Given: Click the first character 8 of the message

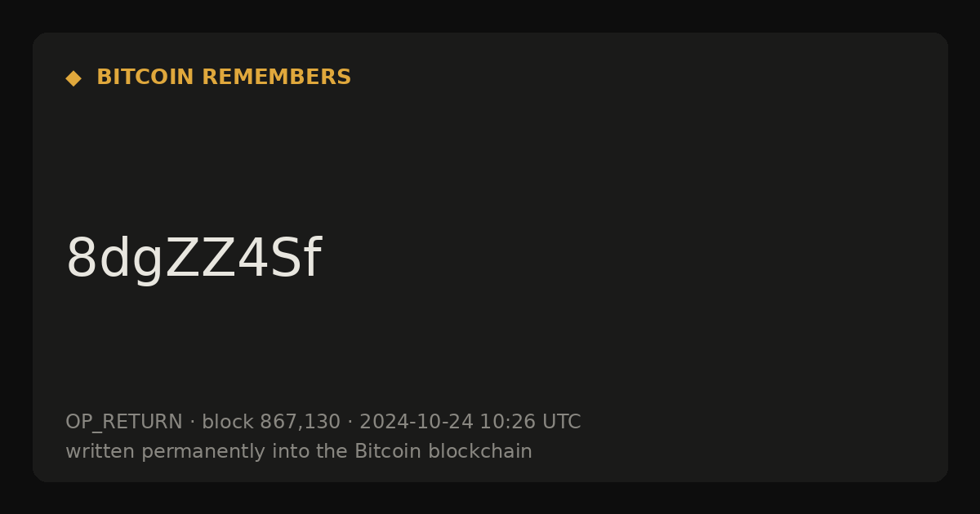Looking at the screenshot, I should [x=81, y=259].
